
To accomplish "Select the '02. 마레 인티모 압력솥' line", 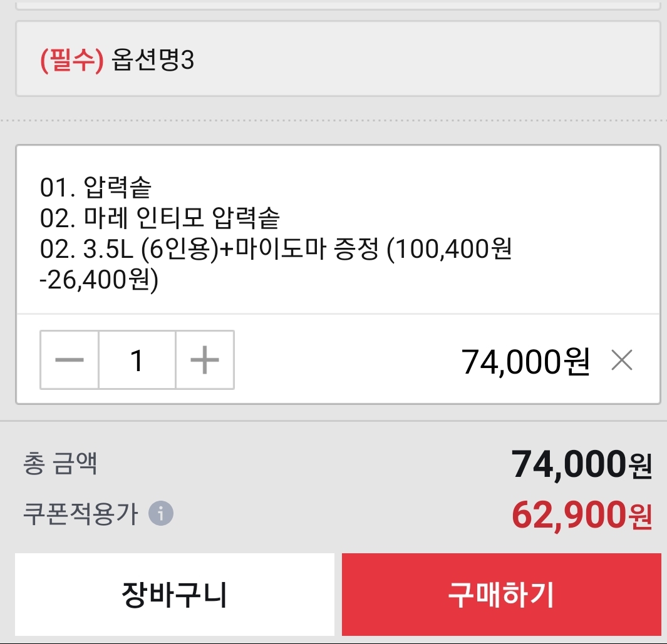I will [x=160, y=218].
